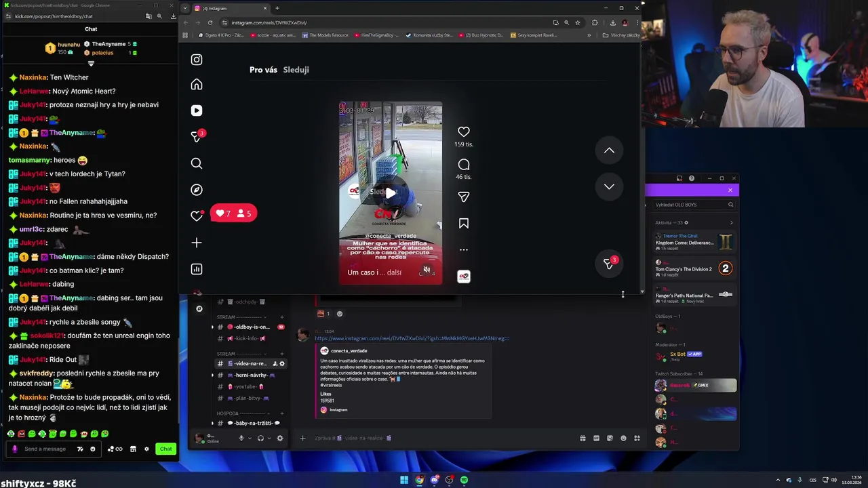Open headphone output options arrow
Viewport: 868px width, 488px height.
tap(269, 439)
